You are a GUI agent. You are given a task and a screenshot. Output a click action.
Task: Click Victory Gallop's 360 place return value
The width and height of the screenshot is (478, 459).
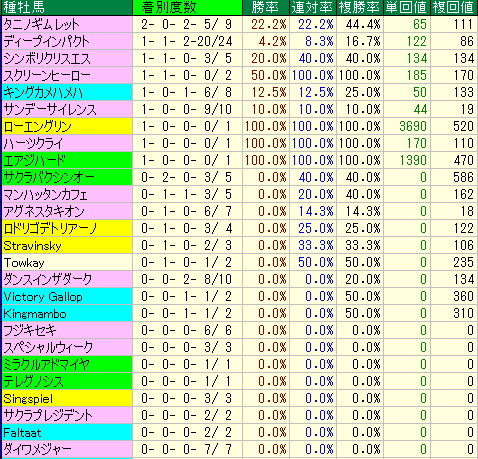coord(463,297)
